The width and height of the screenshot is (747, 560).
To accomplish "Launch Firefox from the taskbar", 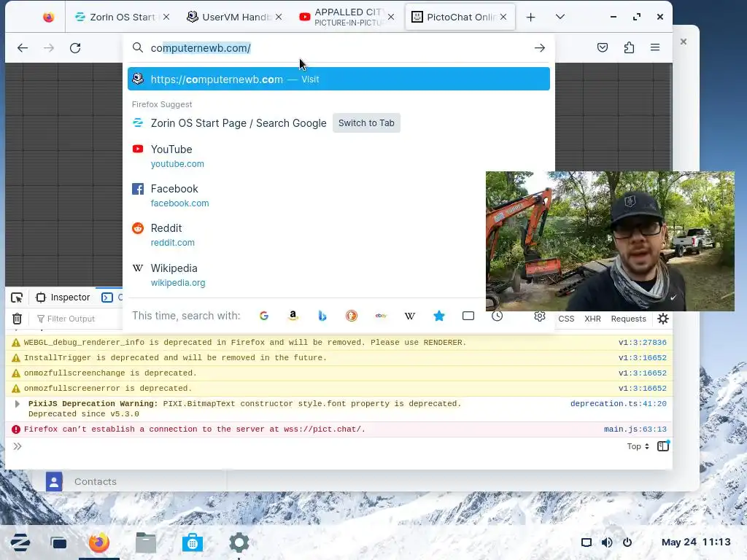I will [99, 542].
